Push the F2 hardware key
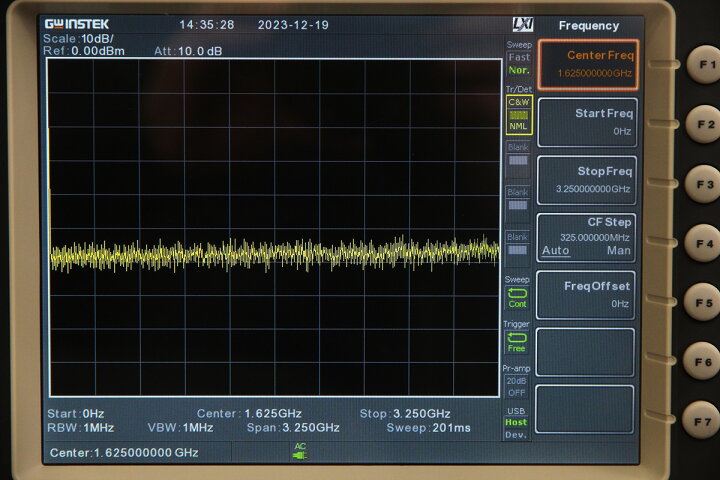 point(705,124)
